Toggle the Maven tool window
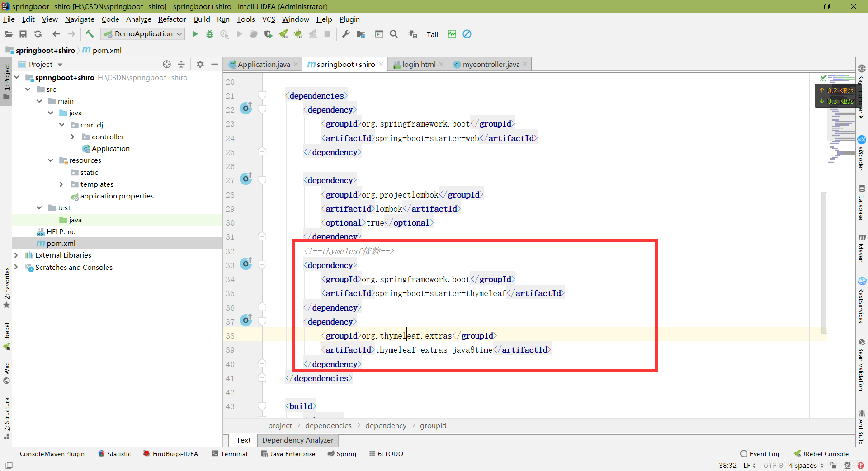 (x=862, y=248)
